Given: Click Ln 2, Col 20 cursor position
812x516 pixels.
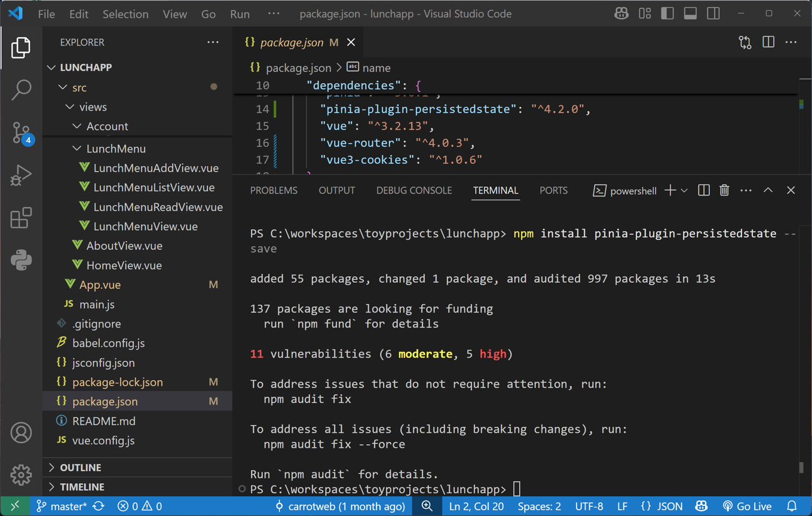Looking at the screenshot, I should pyautogui.click(x=476, y=506).
